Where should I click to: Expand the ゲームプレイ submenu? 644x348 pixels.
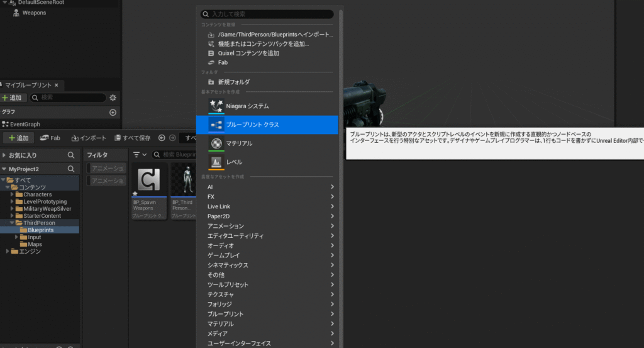tap(267, 255)
